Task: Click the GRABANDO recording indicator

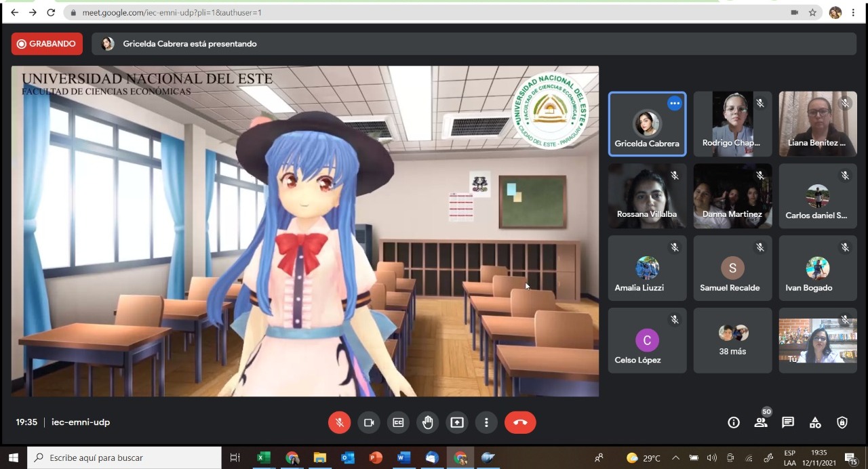Action: pos(47,44)
